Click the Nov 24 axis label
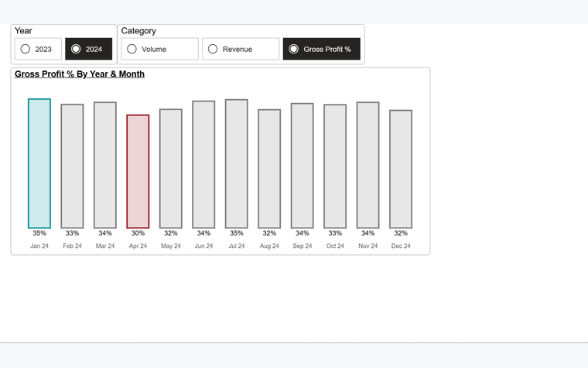Image resolution: width=588 pixels, height=368 pixels. tap(367, 246)
